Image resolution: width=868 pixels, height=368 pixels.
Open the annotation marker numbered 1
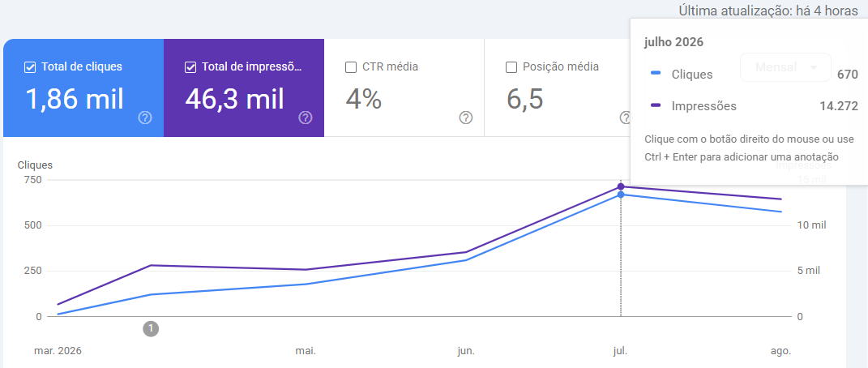[x=151, y=329]
